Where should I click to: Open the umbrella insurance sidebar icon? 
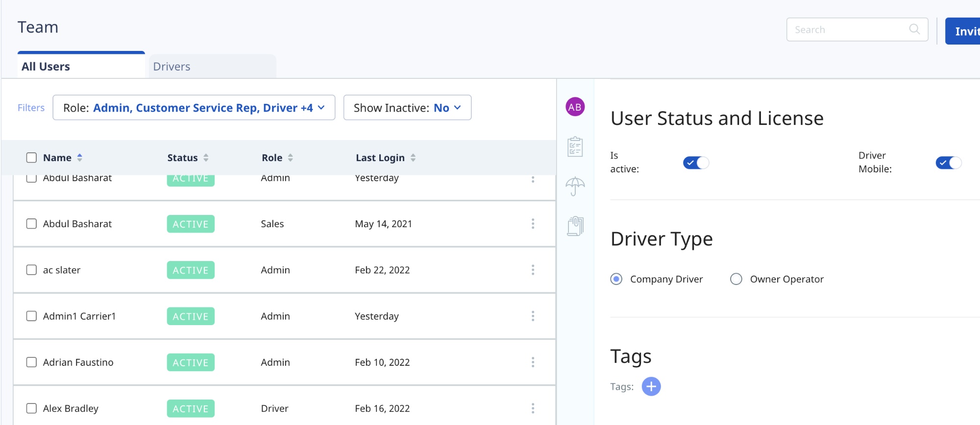(575, 186)
